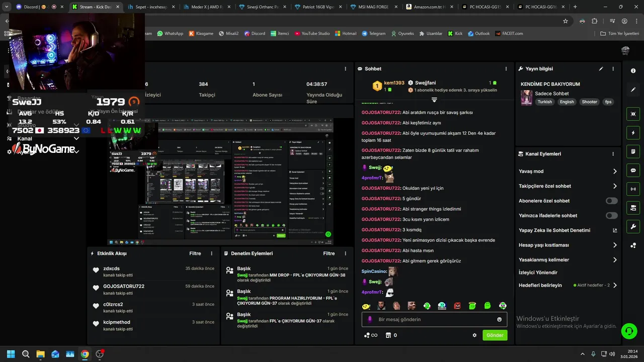This screenshot has height=362, width=644.
Task: Open Kanal Eylemleri three-dot menu
Action: [613, 154]
